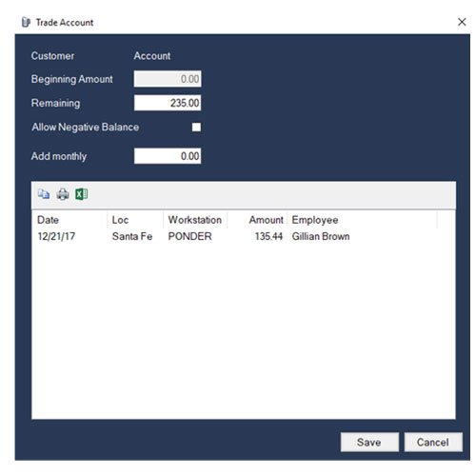The width and height of the screenshot is (476, 476).
Task: Toggle Allow Negative Balance checkbox
Action: click(x=196, y=128)
